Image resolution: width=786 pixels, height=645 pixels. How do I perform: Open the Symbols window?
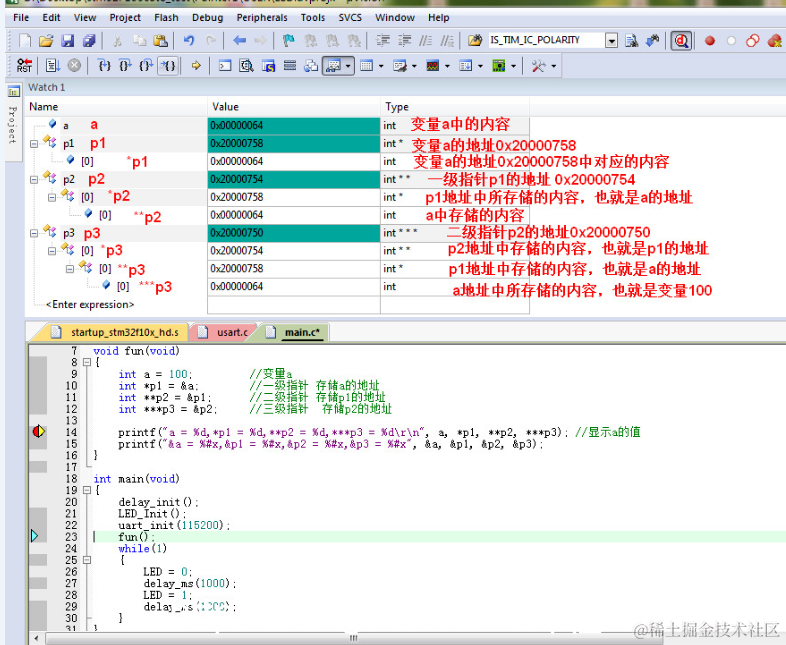pyautogui.click(x=268, y=66)
